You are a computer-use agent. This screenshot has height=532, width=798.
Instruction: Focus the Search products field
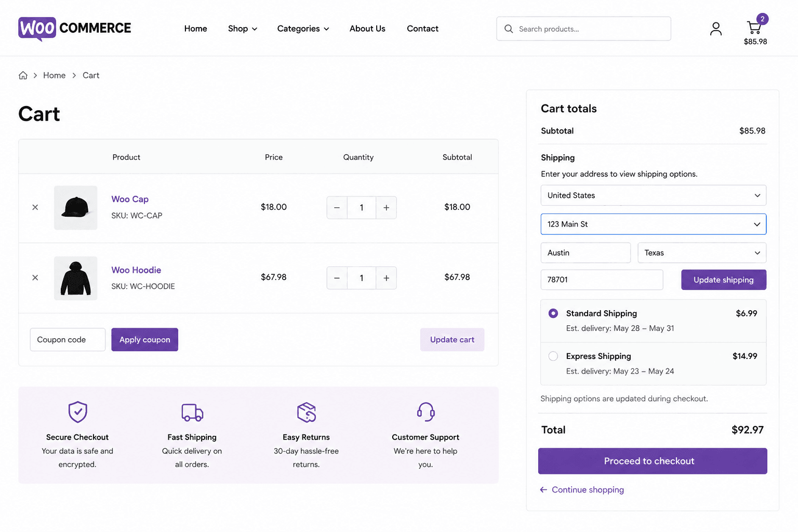coord(583,29)
